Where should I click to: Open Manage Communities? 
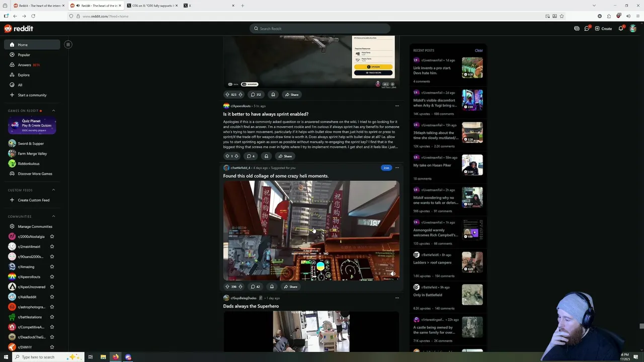pos(32,227)
